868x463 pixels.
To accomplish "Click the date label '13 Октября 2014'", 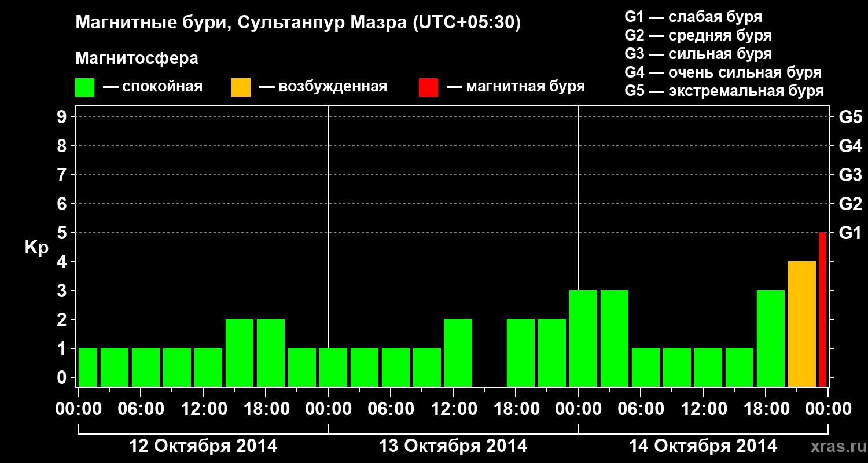I will [x=453, y=446].
